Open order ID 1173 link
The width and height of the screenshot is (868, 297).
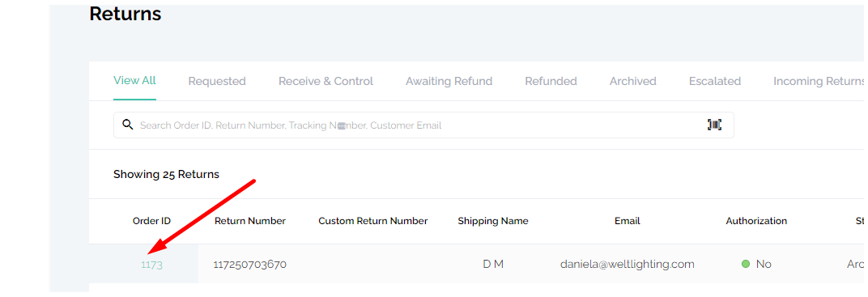click(x=151, y=265)
